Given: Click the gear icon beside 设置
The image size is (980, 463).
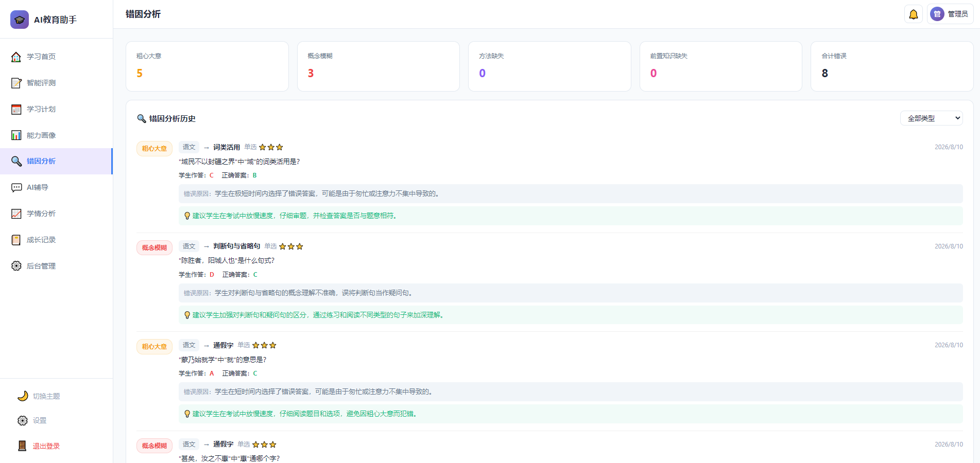Looking at the screenshot, I should click(23, 421).
